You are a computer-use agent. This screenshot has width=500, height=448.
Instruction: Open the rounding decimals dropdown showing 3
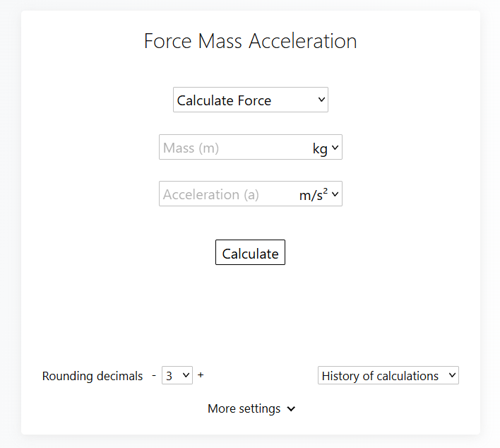point(177,375)
